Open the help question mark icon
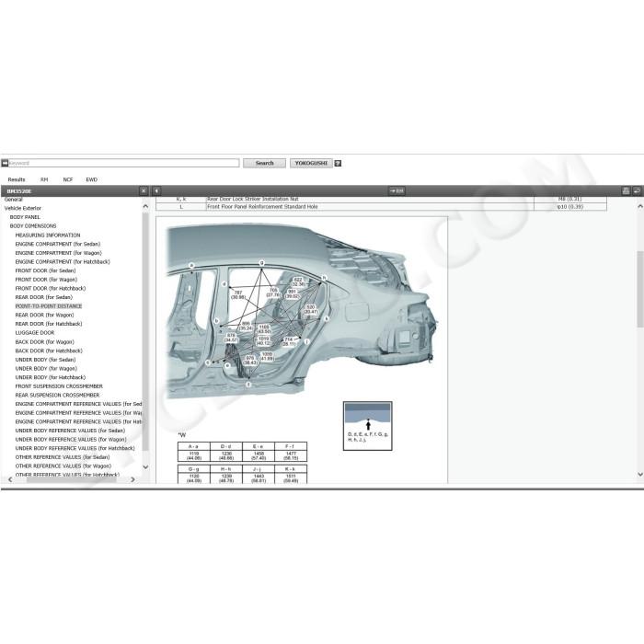644x644 pixels. click(338, 163)
